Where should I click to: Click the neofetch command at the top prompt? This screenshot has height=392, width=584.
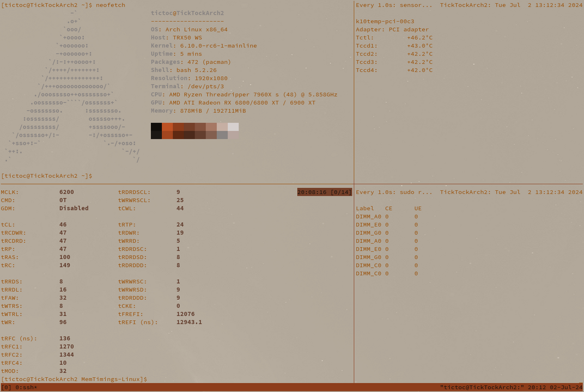(x=111, y=5)
